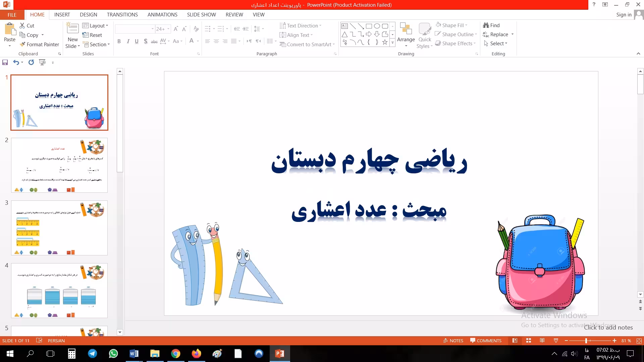Viewport: 644px width, 362px height.
Task: Click 'Click to add notes' area
Action: [608, 327]
